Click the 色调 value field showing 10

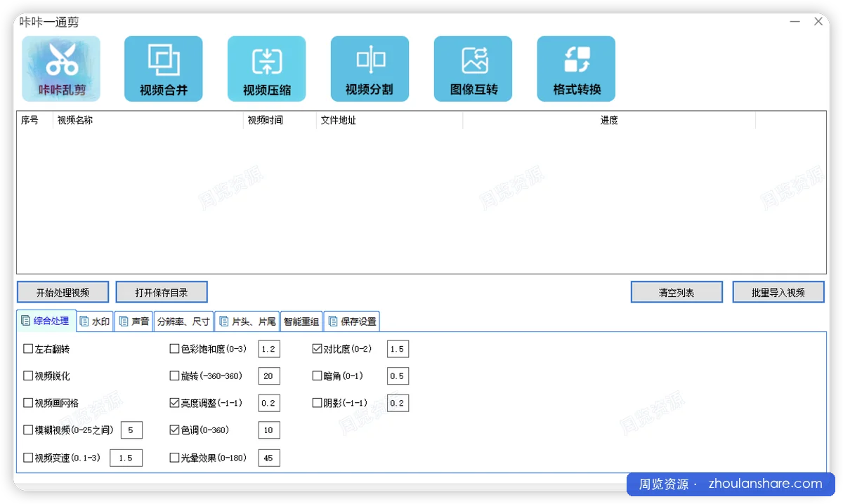click(x=269, y=430)
